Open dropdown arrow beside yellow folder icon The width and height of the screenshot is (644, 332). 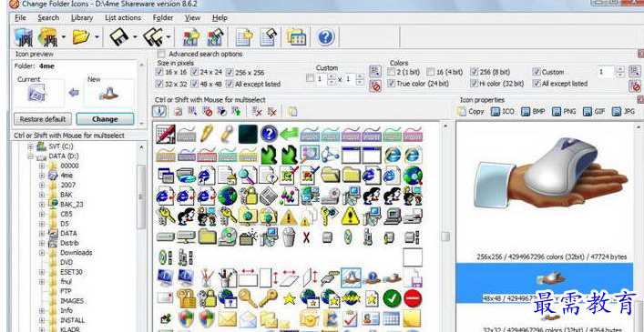(97, 37)
